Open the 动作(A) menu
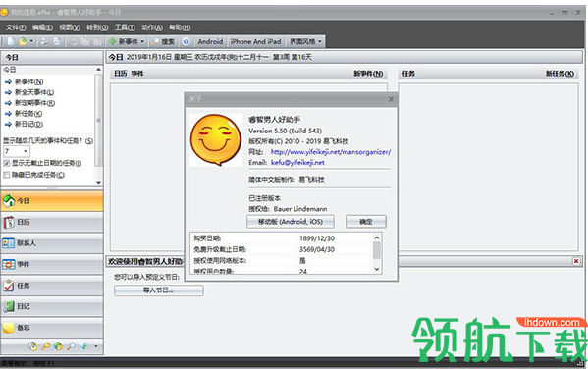 coord(152,27)
